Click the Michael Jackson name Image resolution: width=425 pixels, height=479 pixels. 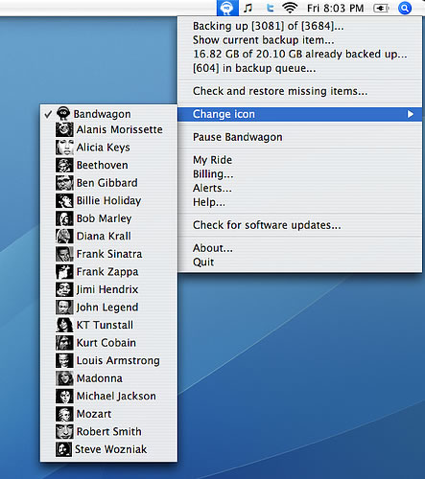[116, 396]
